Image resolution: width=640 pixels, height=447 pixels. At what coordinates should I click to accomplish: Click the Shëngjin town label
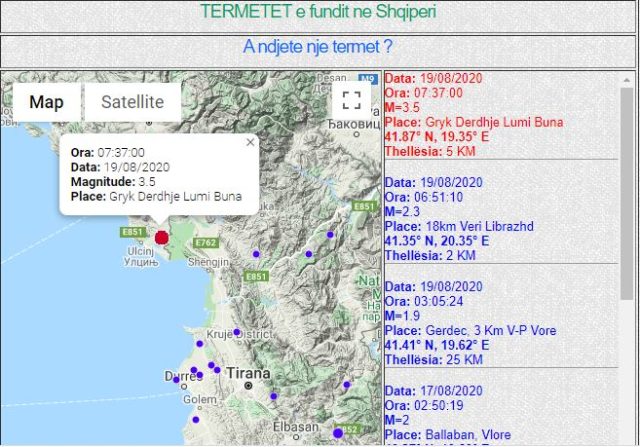(208, 262)
